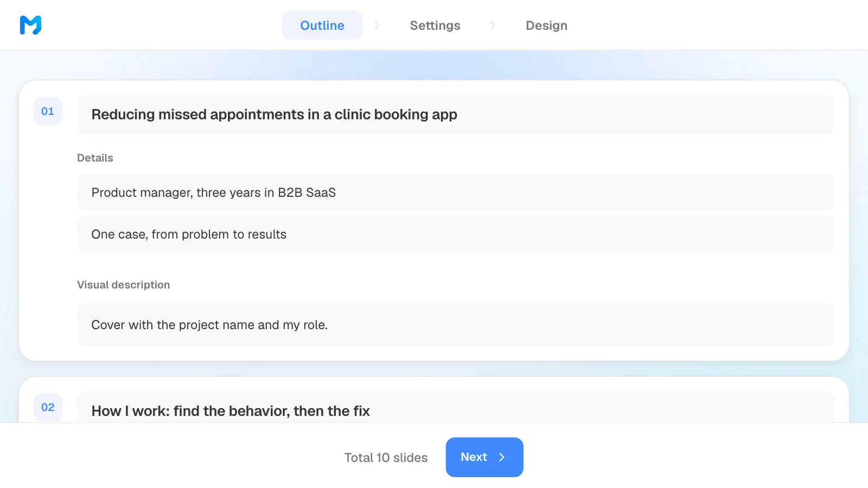This screenshot has height=488, width=868.
Task: Edit slide 02 title 'How I work'
Action: [456, 408]
